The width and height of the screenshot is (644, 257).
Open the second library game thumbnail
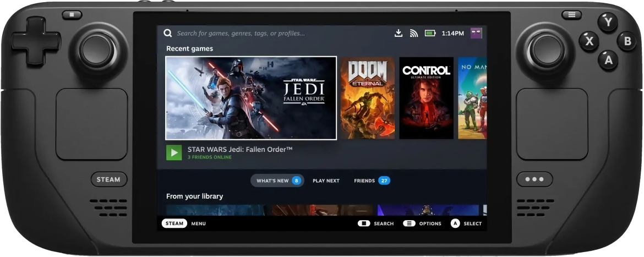point(323,210)
